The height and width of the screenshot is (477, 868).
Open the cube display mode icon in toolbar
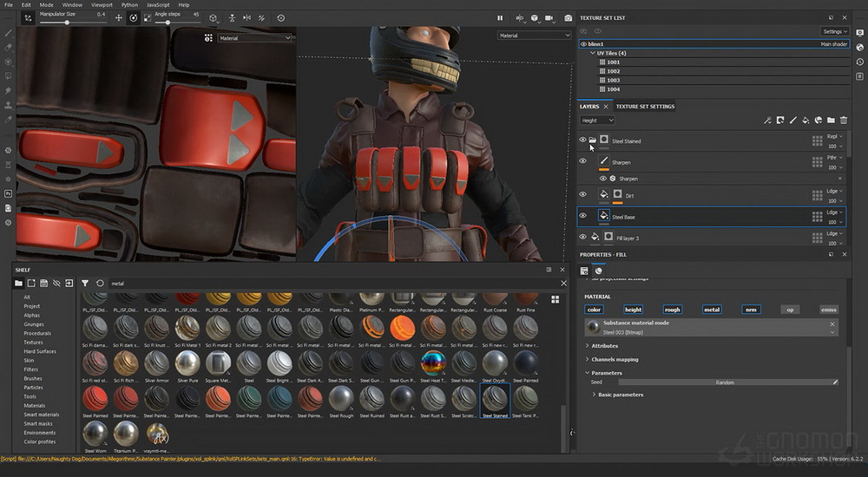[214, 18]
